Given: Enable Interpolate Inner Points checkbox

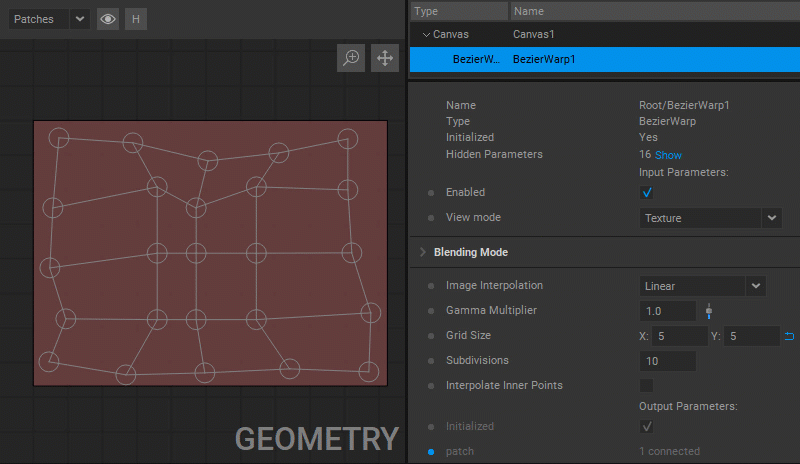Looking at the screenshot, I should [x=646, y=385].
